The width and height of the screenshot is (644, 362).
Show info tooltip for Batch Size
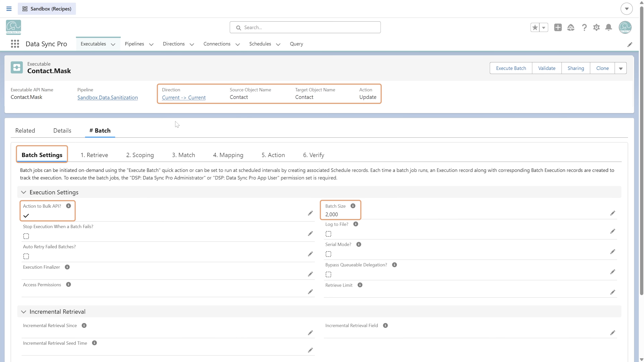(353, 206)
